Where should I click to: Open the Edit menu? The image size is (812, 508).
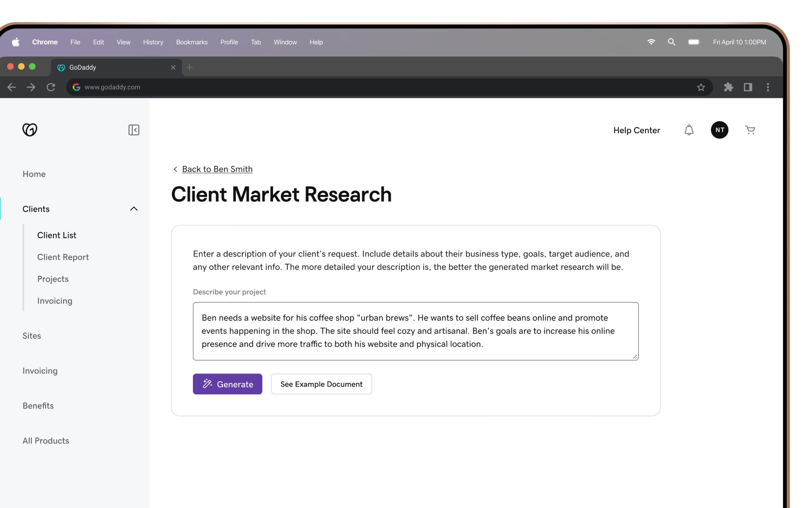(98, 42)
